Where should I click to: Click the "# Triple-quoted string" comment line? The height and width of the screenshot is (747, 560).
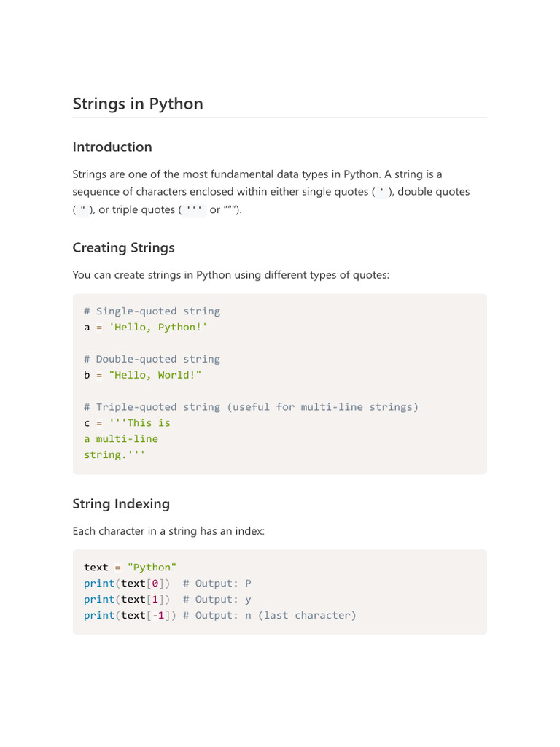251,407
